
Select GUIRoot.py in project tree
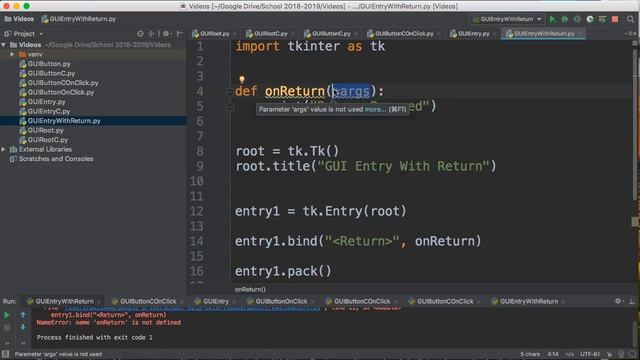[x=45, y=130]
